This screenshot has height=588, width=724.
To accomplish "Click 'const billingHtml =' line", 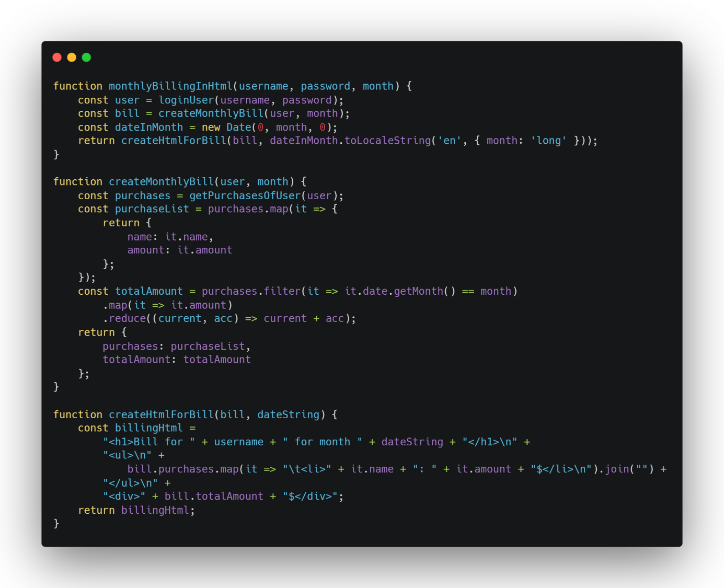I will (137, 428).
